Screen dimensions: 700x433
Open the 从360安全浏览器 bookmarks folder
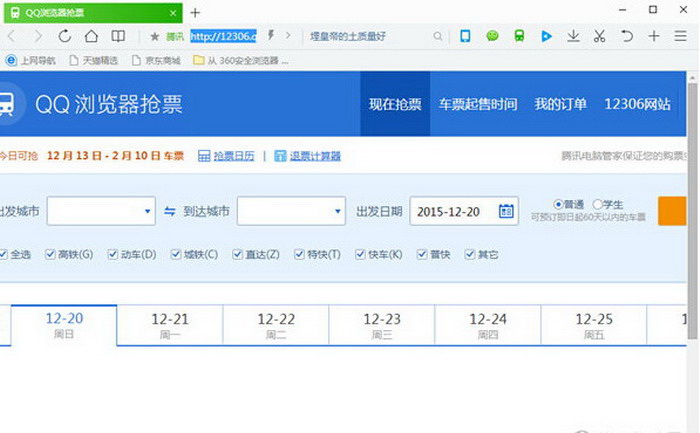pos(241,60)
